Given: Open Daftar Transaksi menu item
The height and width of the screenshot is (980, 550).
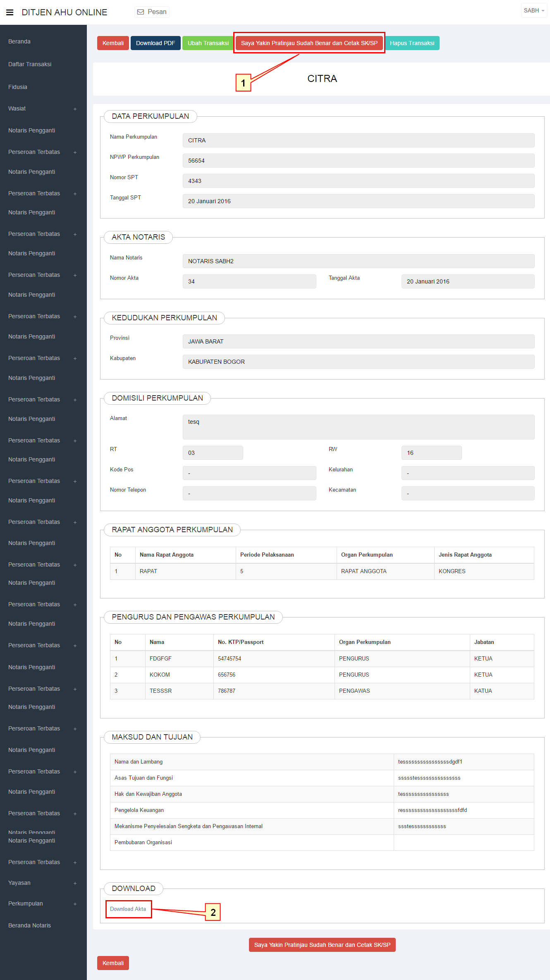Looking at the screenshot, I should tap(30, 64).
